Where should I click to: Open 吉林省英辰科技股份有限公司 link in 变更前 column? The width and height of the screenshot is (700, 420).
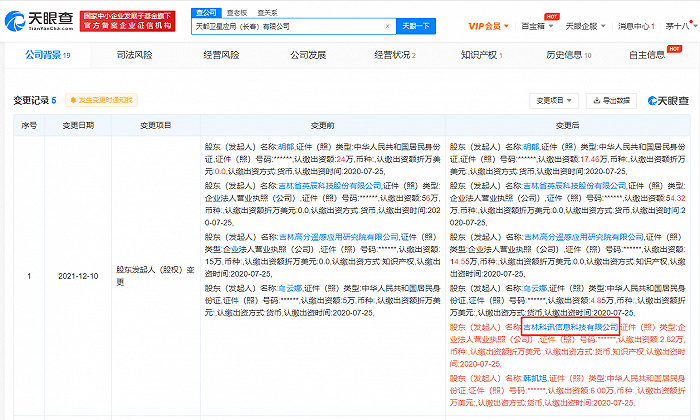(330, 186)
